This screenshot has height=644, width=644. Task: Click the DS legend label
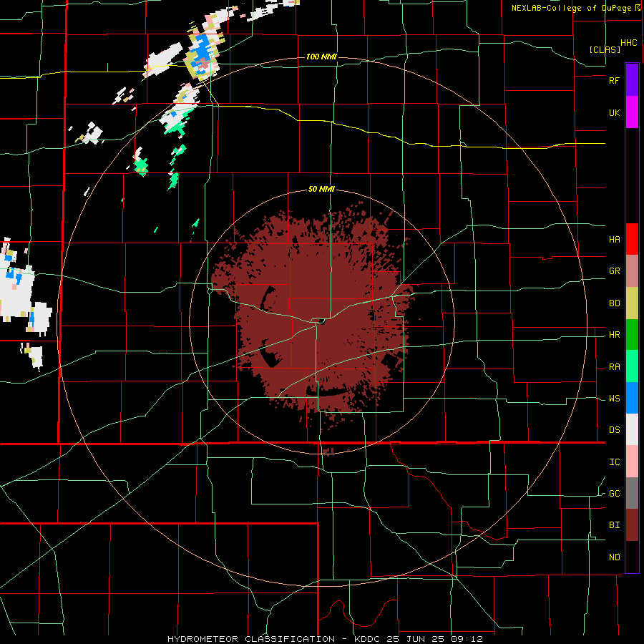coord(614,430)
